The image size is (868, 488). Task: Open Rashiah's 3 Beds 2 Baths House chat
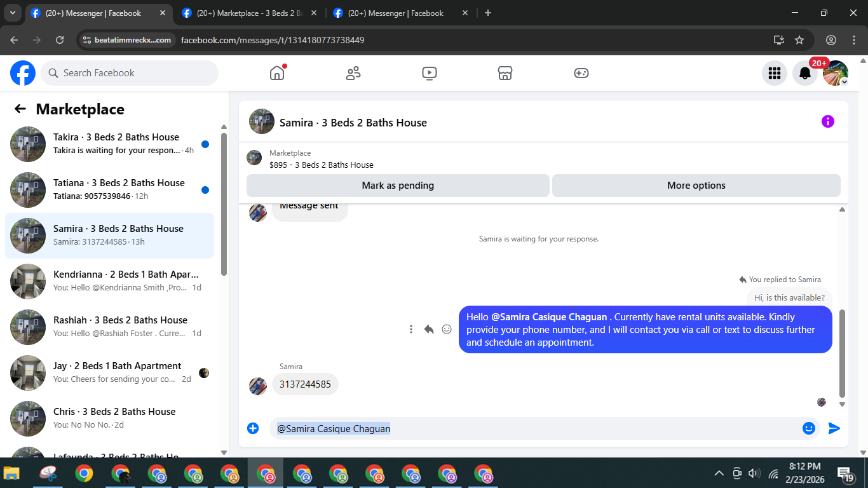(x=109, y=327)
